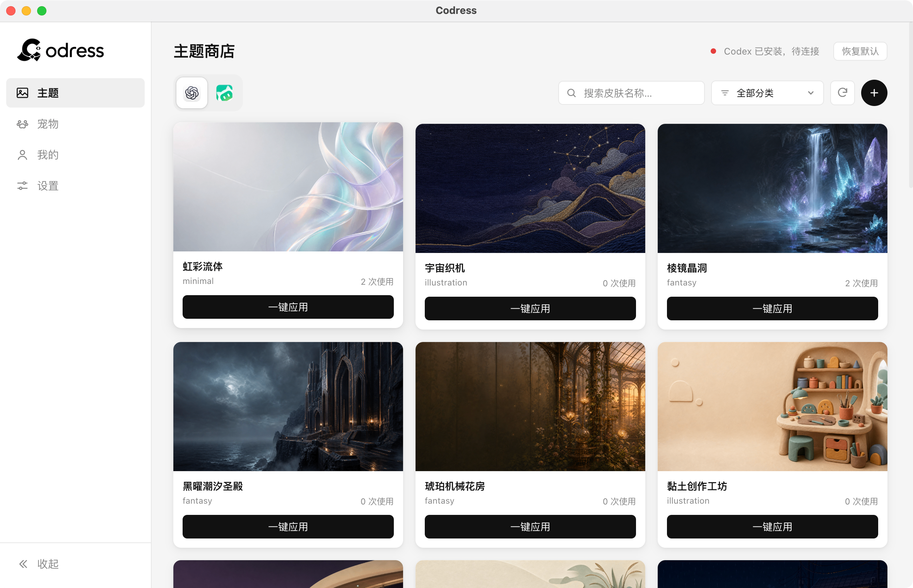Minimize the Codress window
This screenshot has width=913, height=588.
pos(26,11)
